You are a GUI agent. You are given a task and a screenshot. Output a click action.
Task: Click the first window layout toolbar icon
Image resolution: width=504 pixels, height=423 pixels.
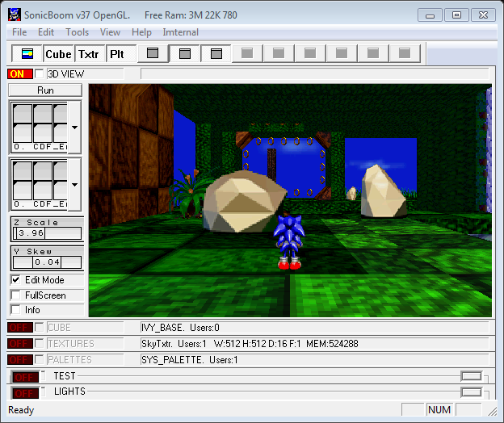[x=153, y=54]
